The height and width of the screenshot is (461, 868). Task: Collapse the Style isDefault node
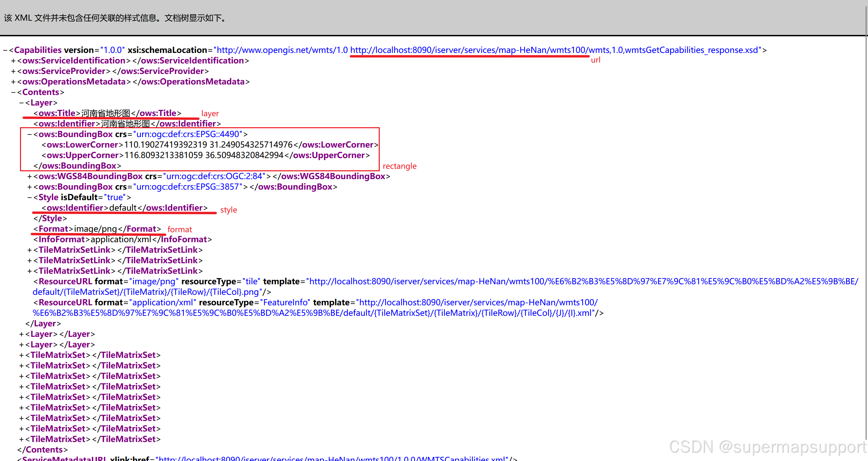(29, 197)
